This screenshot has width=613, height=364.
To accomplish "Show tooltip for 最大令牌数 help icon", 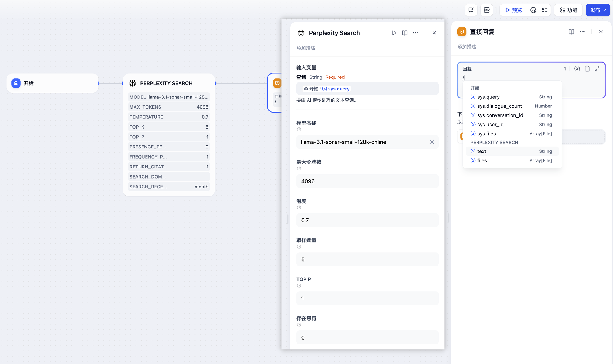I will (299, 168).
